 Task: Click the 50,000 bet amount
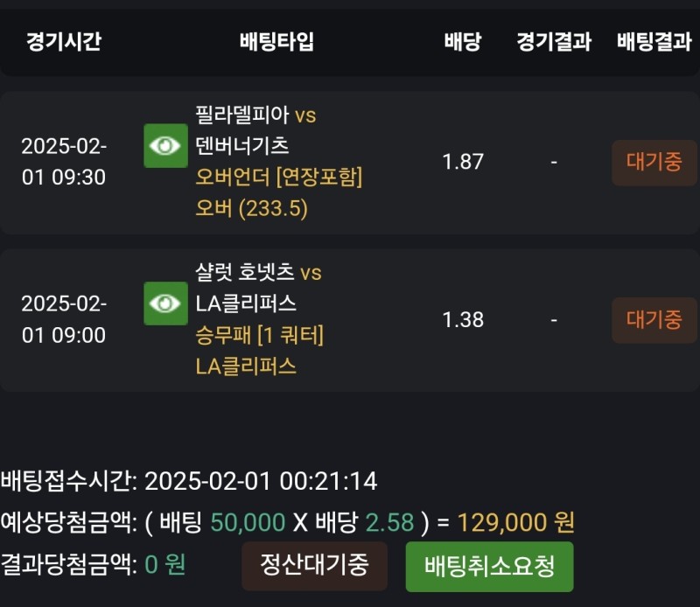[x=248, y=523]
